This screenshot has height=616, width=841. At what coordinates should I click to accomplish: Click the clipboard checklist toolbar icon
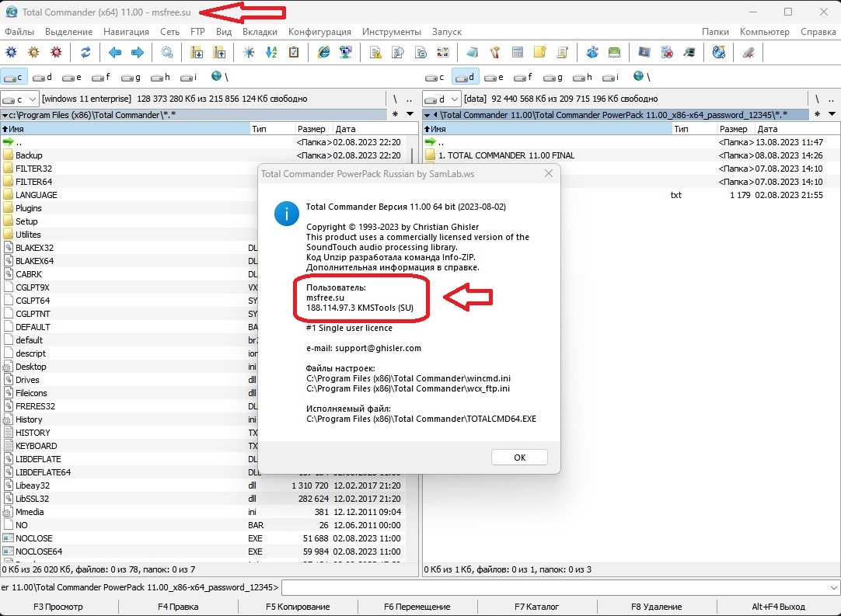pos(294,53)
